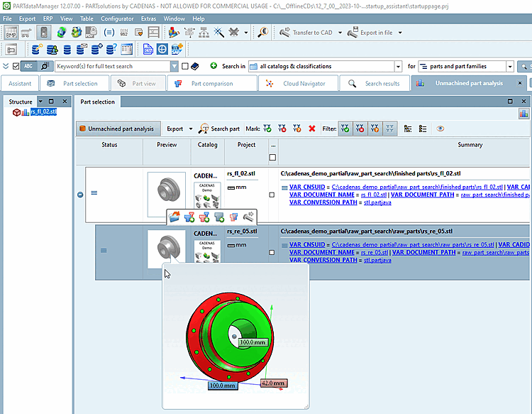
Task: Toggle the eye visibility icon in toolbar
Action: [440, 129]
